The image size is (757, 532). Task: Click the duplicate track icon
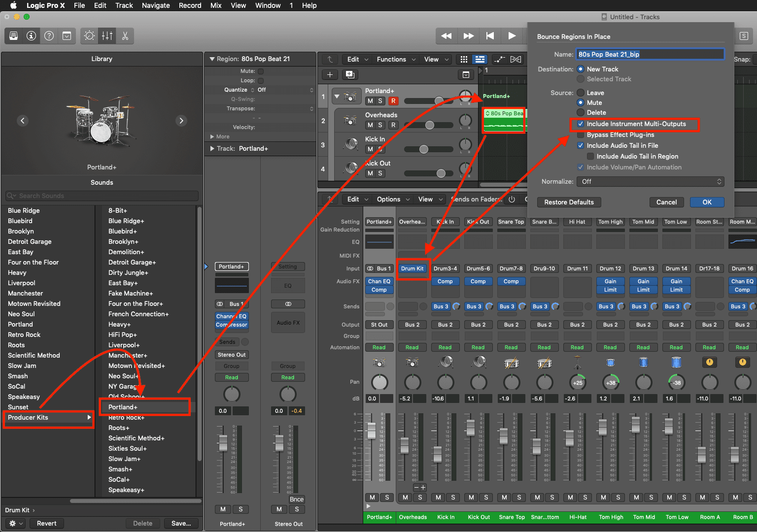coord(350,75)
